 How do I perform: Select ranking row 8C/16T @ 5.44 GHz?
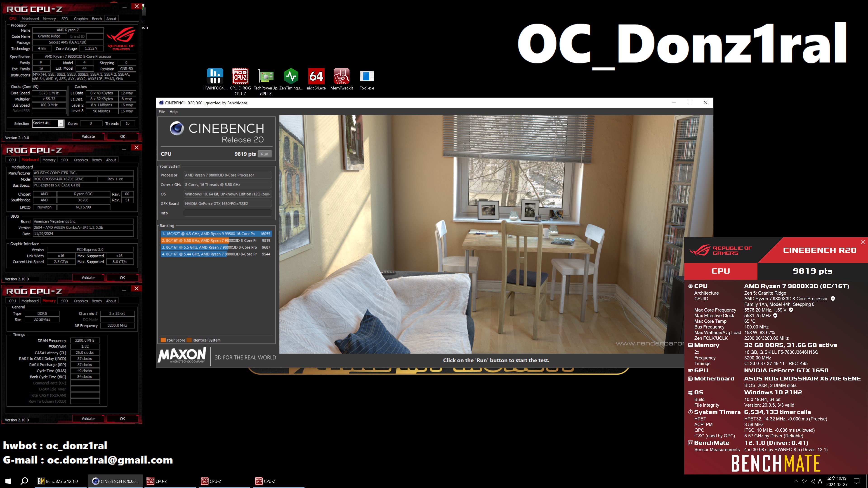(x=216, y=254)
